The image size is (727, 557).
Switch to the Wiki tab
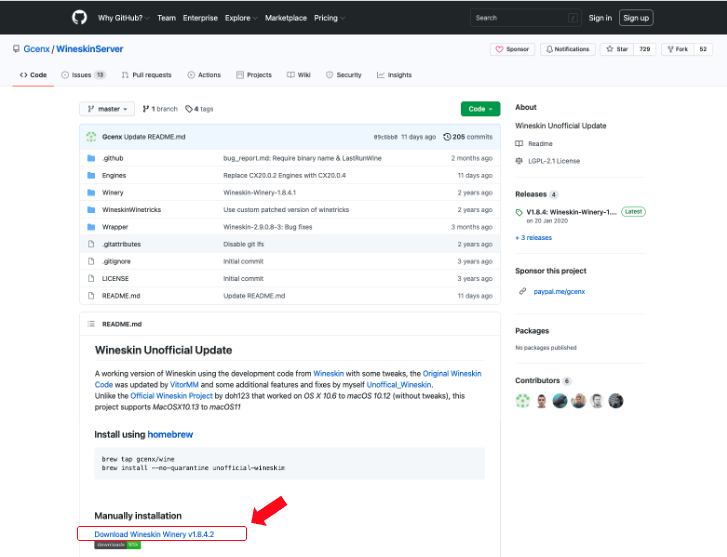(299, 75)
